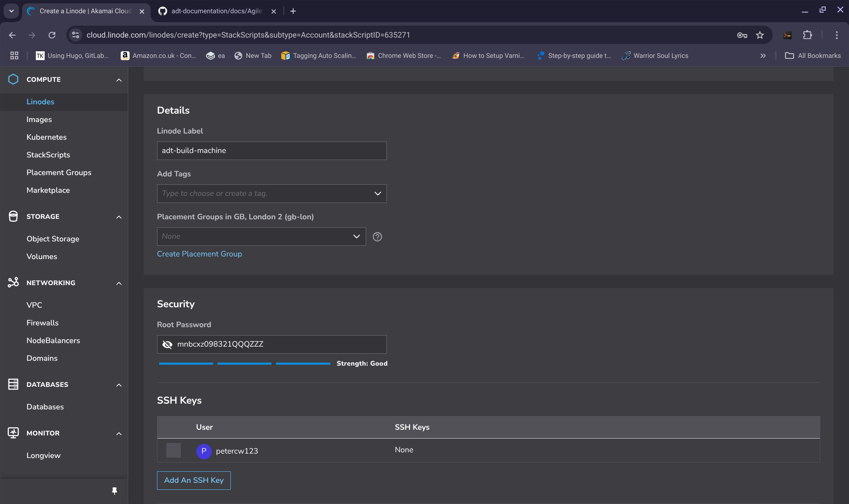Click the Create Placement Group link

pos(199,254)
